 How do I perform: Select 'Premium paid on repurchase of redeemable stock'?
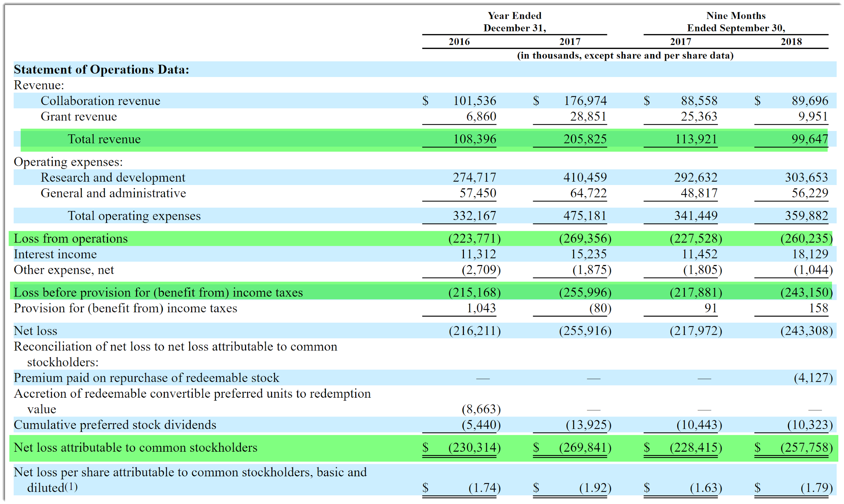pyautogui.click(x=147, y=378)
